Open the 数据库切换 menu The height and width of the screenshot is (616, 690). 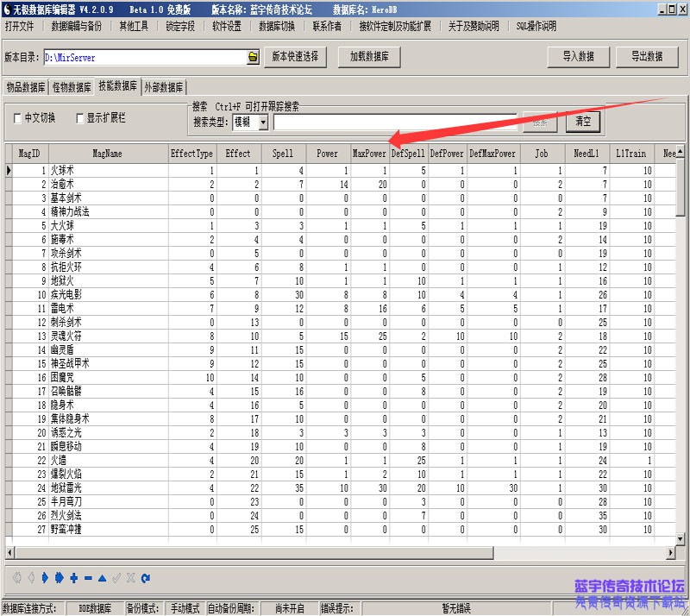[x=277, y=26]
